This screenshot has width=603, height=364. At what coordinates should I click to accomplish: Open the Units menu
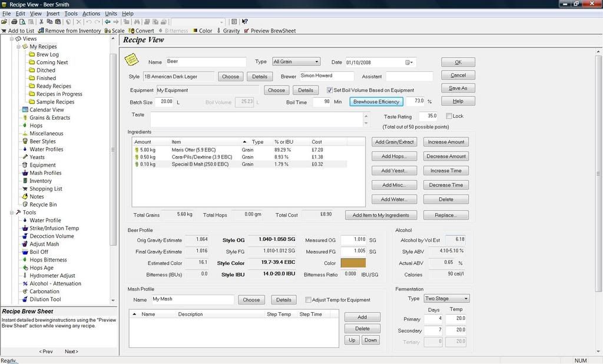(x=111, y=14)
